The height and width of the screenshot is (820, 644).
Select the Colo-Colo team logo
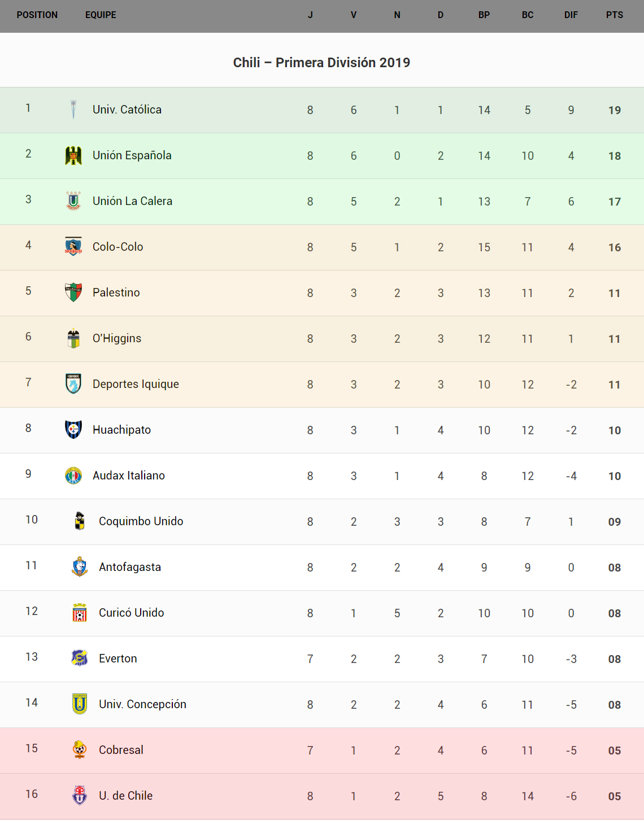pyautogui.click(x=73, y=247)
